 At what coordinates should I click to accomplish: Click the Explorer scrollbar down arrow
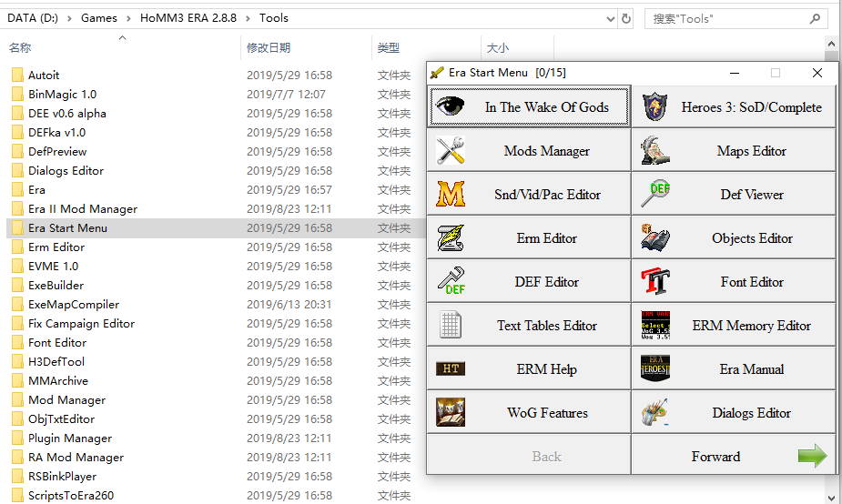click(831, 497)
